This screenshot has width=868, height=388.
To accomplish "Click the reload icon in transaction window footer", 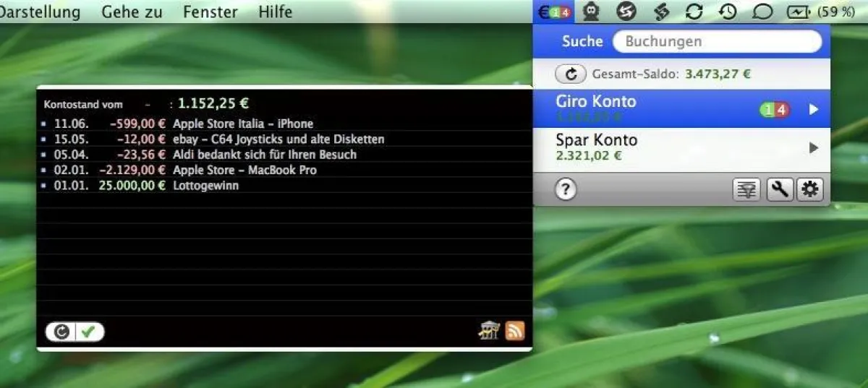I will (62, 332).
